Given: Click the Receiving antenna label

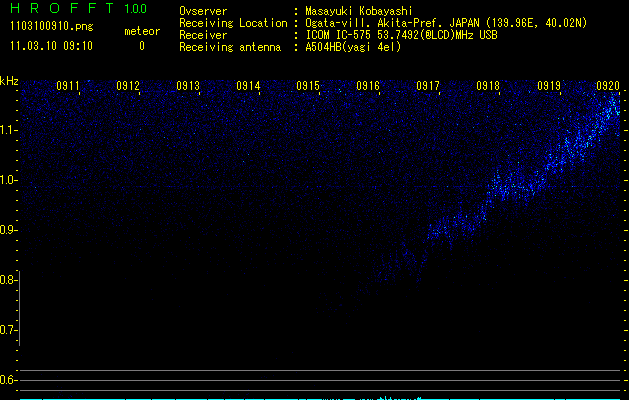Looking at the screenshot, I should pyautogui.click(x=230, y=47).
